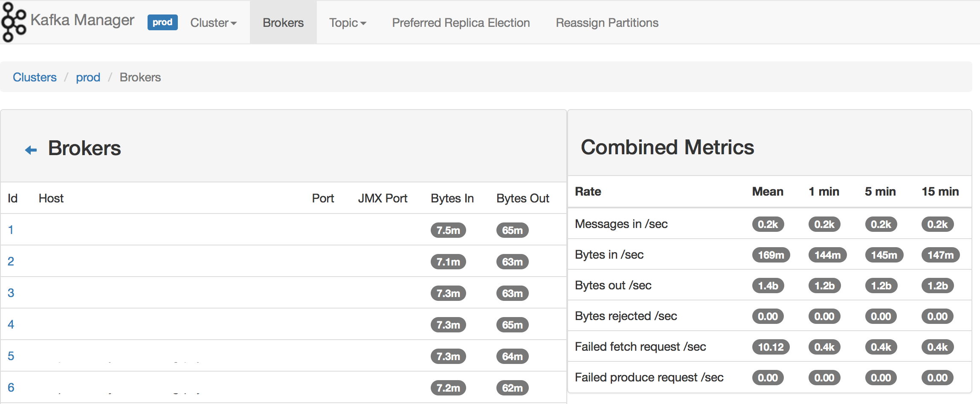Click Bytes in 1 min value 144m
The height and width of the screenshot is (404, 980).
[x=828, y=255]
